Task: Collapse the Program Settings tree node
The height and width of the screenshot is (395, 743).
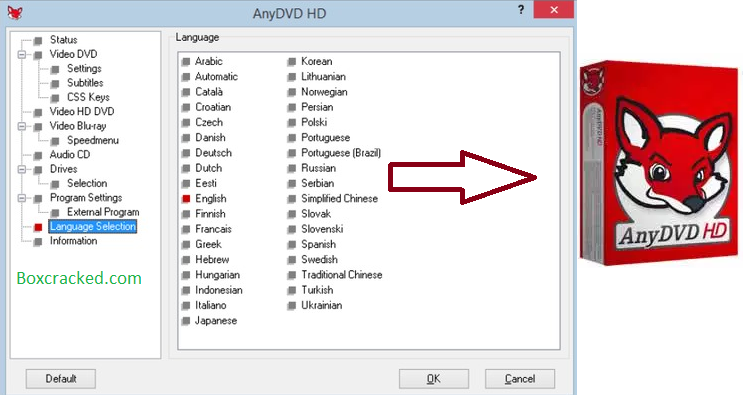Action: coord(22,198)
